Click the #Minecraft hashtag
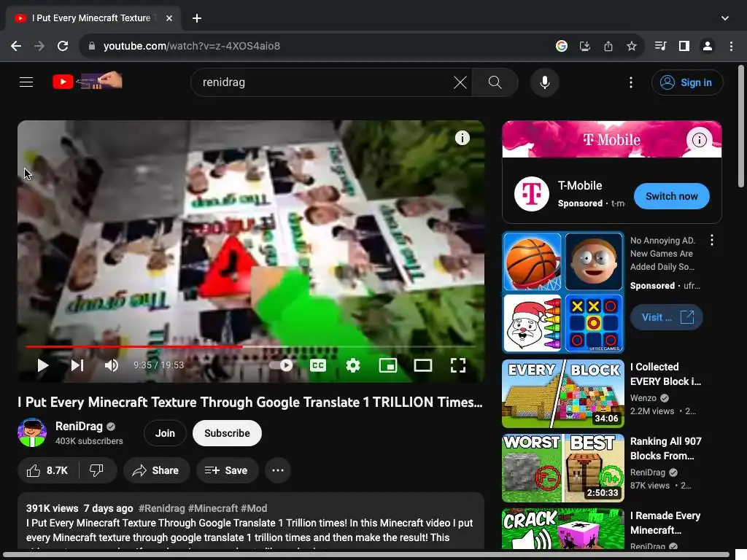The width and height of the screenshot is (747, 560). [x=213, y=508]
